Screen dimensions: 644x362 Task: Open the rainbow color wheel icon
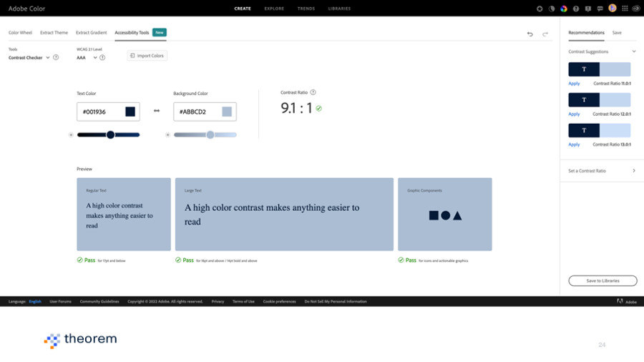(564, 9)
